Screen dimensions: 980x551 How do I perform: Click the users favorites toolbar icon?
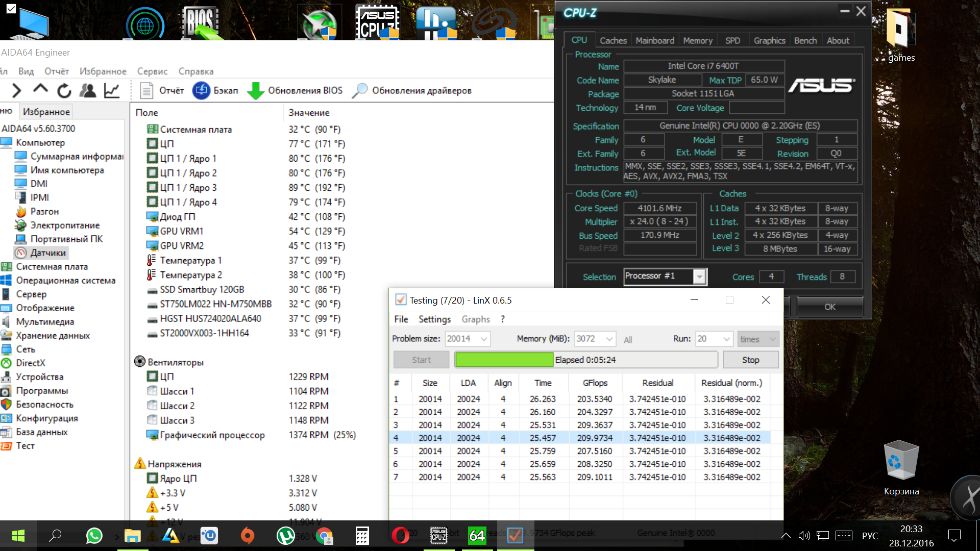(88, 91)
